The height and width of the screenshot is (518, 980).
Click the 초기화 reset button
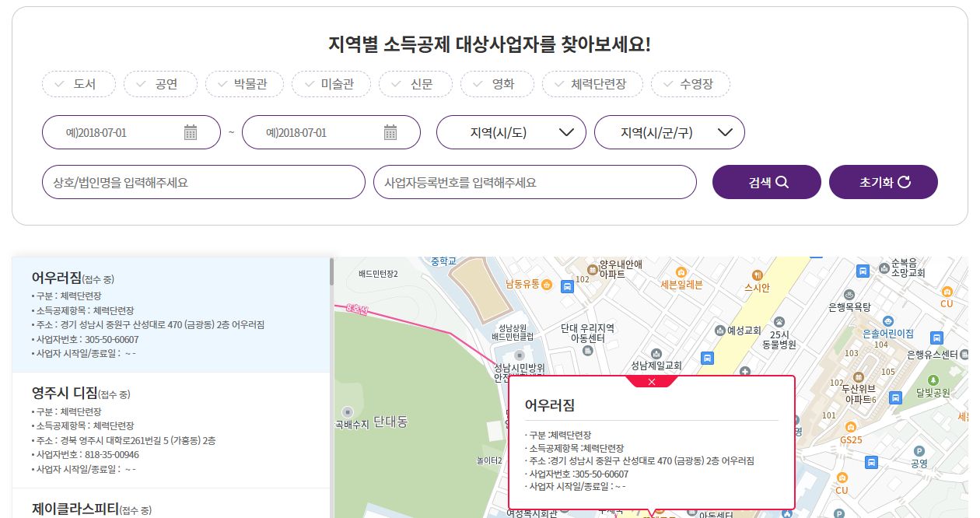pos(884,182)
